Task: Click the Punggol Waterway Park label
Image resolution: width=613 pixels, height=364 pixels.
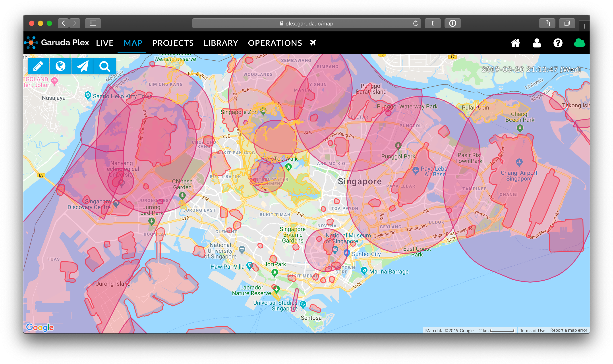Action: tap(407, 106)
